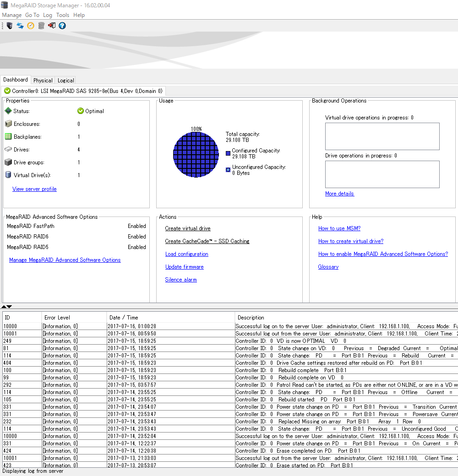Sort log by the Description column header
This screenshot has width=458, height=476.
point(346,317)
